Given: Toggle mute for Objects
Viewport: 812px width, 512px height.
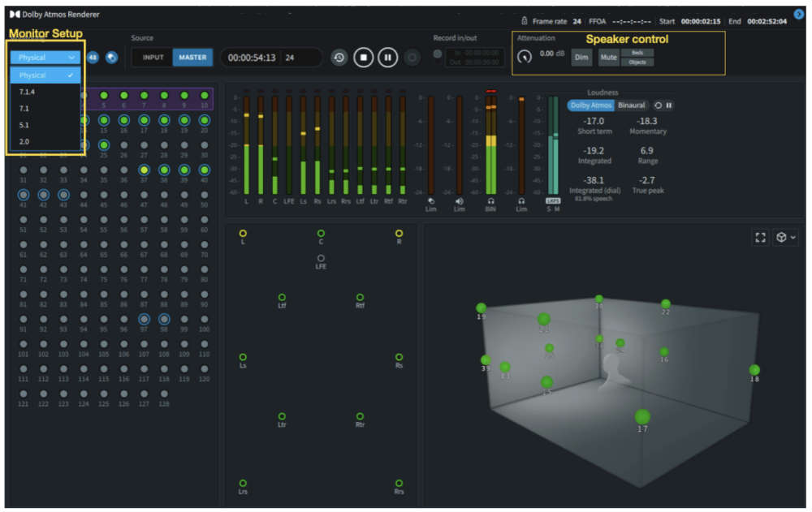Looking at the screenshot, I should 637,62.
